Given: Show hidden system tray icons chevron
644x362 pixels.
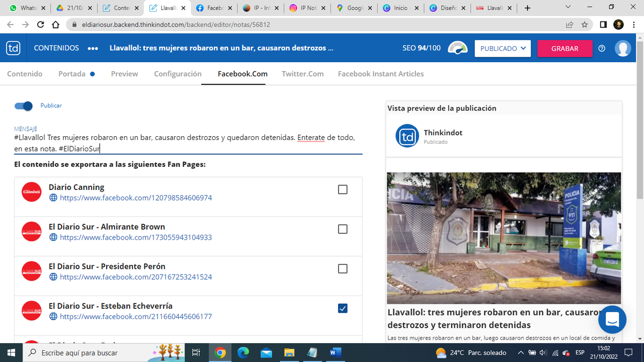Looking at the screenshot, I should pos(520,353).
